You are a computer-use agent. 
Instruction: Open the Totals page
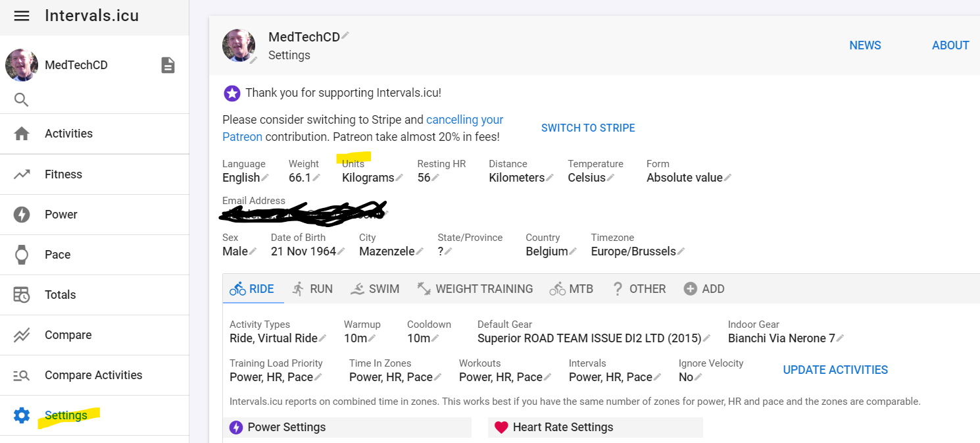pyautogui.click(x=95, y=295)
